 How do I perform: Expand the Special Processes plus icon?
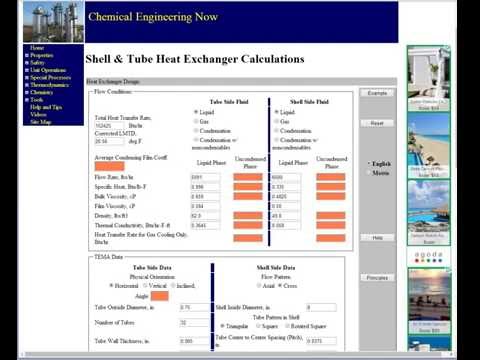pyautogui.click(x=27, y=78)
